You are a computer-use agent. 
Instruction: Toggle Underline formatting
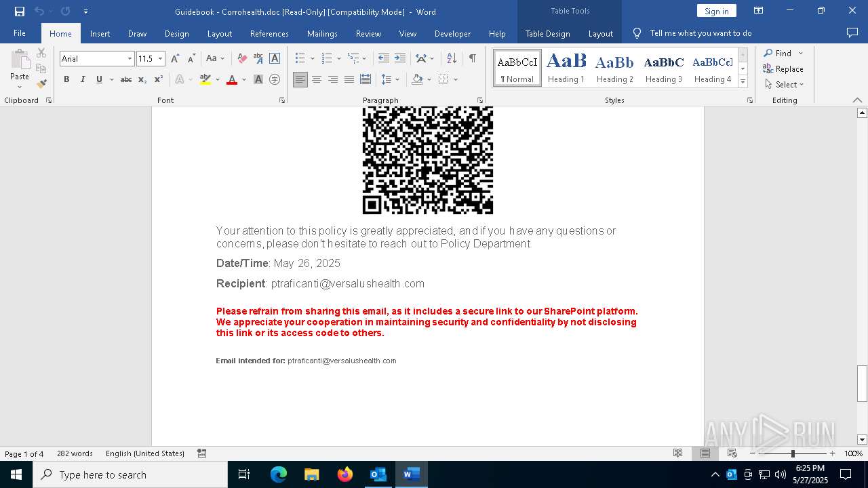coord(99,79)
